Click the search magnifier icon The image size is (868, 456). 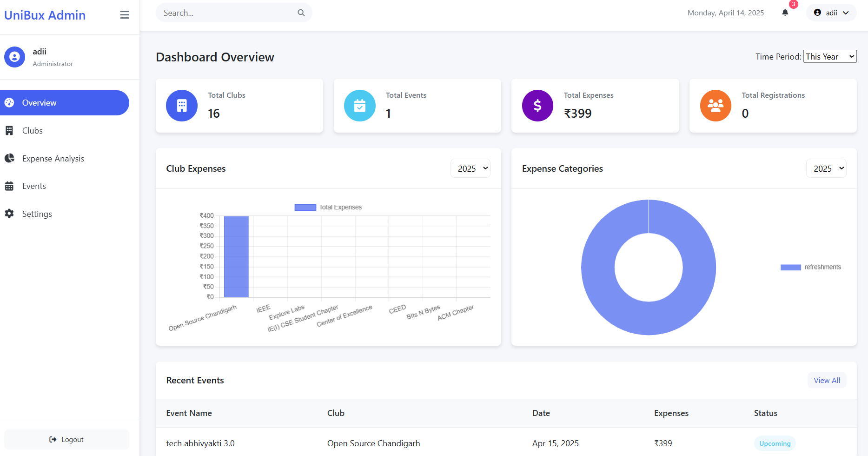pos(301,13)
